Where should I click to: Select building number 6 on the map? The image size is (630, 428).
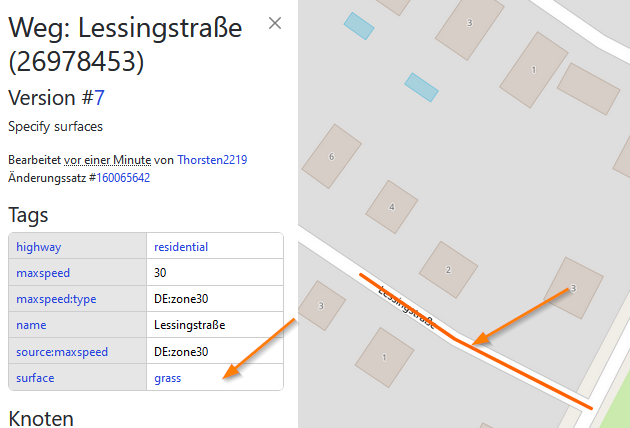[331, 156]
